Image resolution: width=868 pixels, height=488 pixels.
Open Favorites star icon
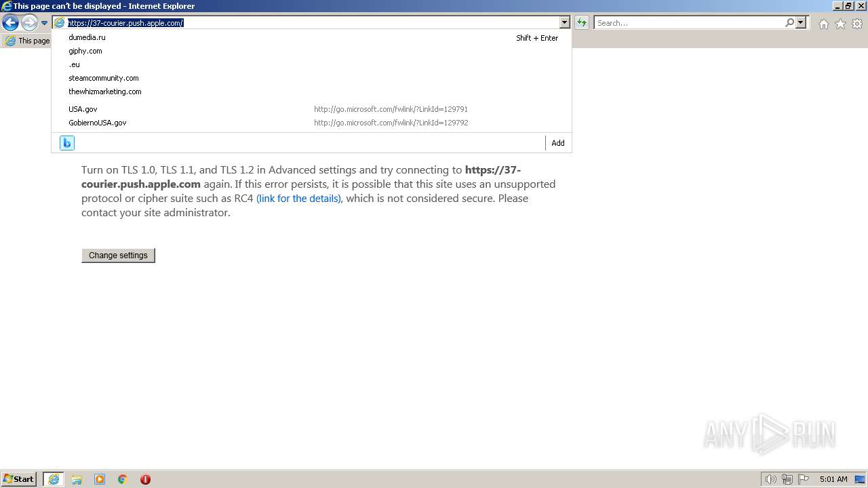(840, 24)
